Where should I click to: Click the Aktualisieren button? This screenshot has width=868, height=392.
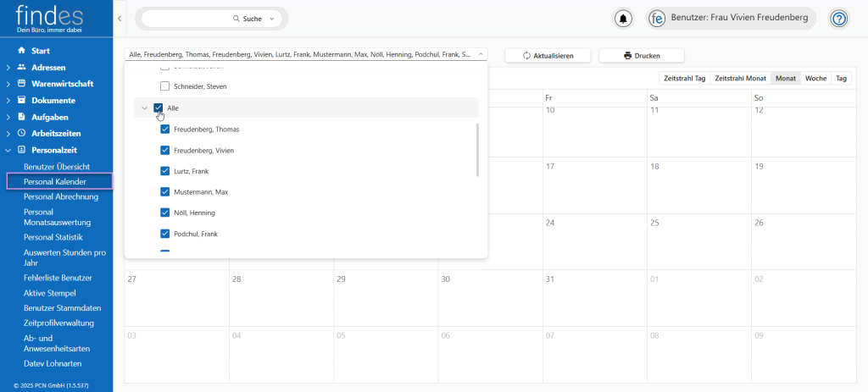(x=548, y=55)
